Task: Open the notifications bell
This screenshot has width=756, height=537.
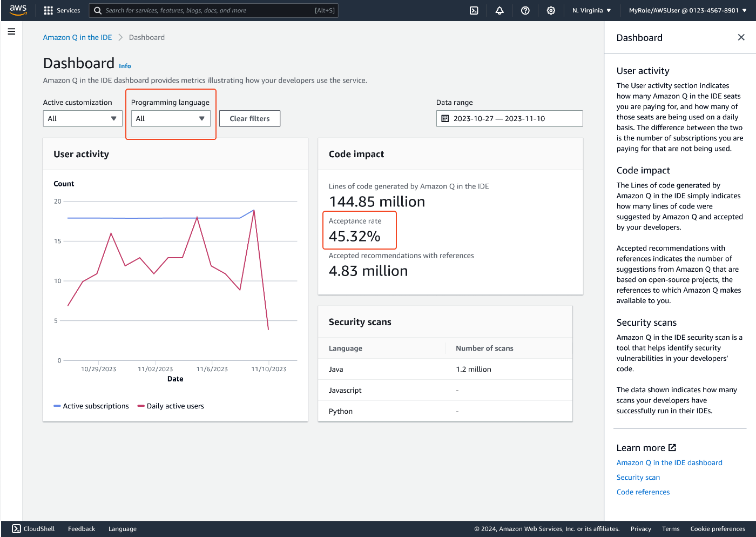Action: click(x=500, y=10)
